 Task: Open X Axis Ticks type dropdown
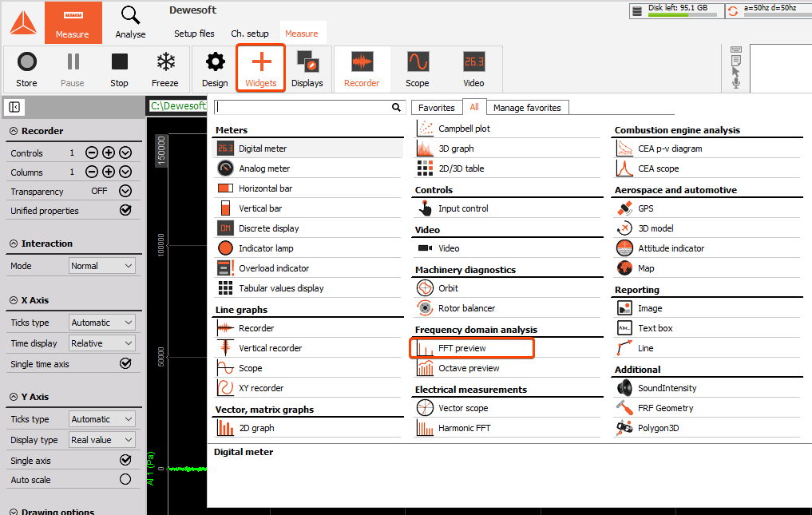click(x=102, y=323)
